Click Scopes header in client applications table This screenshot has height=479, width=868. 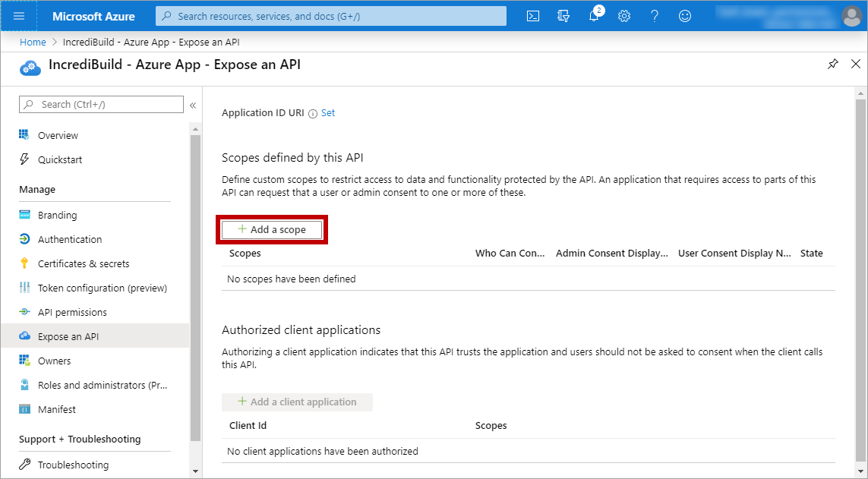pyautogui.click(x=491, y=425)
